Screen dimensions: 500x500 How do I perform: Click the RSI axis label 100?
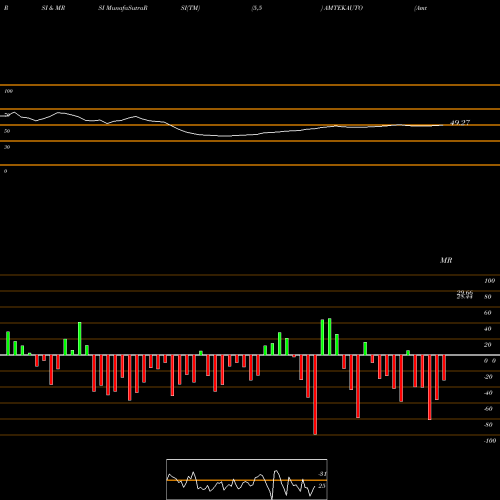coord(8,91)
